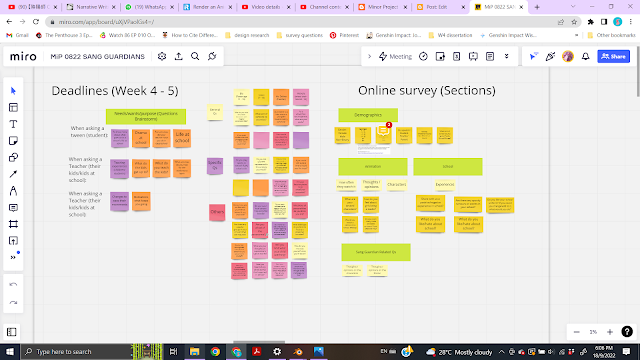Click the Undo arrow

pyautogui.click(x=13, y=284)
